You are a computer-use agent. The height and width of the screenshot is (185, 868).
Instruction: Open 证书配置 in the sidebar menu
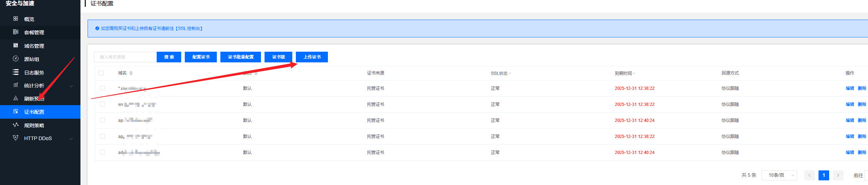34,112
